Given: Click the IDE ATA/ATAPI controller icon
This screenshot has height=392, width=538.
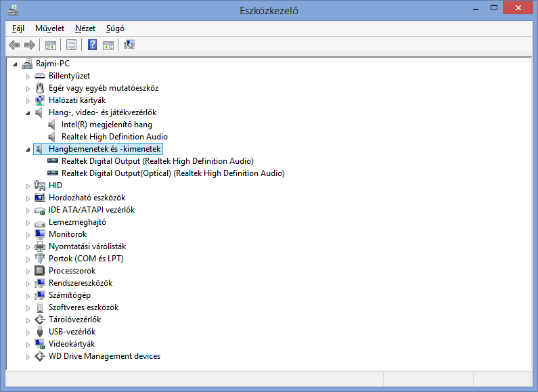Looking at the screenshot, I should point(40,210).
